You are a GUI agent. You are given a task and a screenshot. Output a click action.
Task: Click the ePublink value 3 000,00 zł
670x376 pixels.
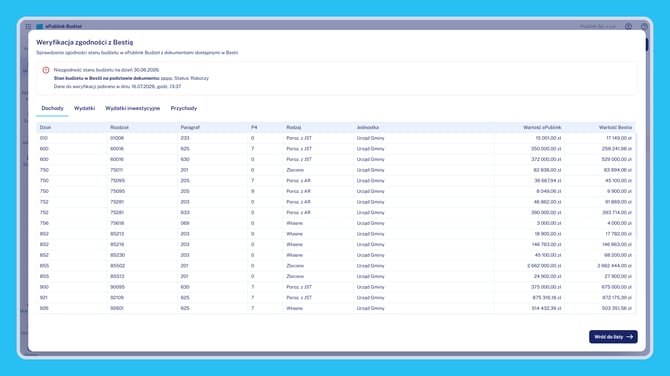pyautogui.click(x=550, y=223)
